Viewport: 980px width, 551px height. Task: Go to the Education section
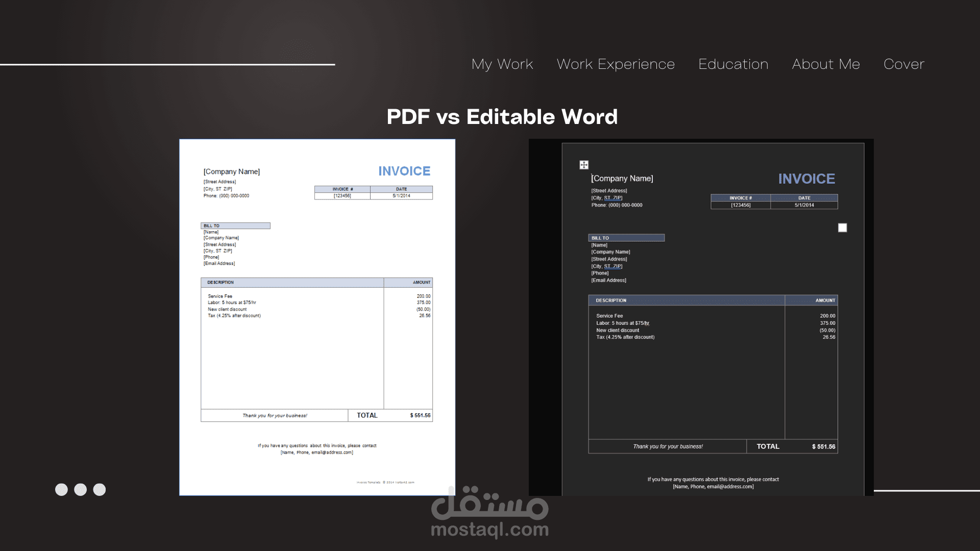point(733,64)
